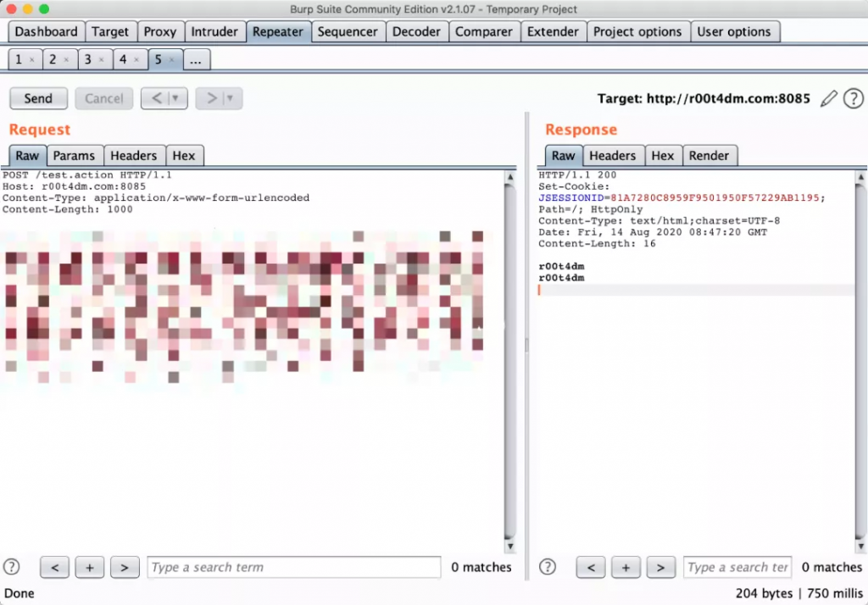The height and width of the screenshot is (605, 868).
Task: Click the response search plus options button
Action: click(626, 568)
